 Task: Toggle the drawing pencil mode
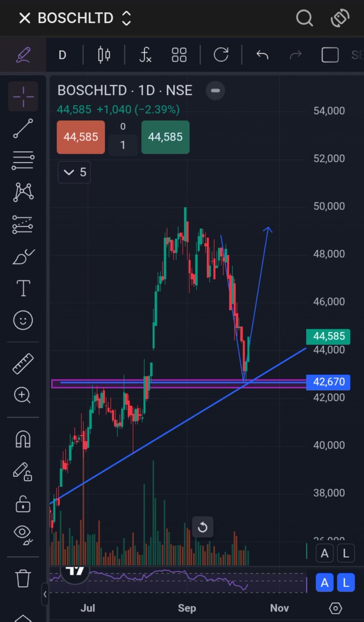[x=23, y=54]
